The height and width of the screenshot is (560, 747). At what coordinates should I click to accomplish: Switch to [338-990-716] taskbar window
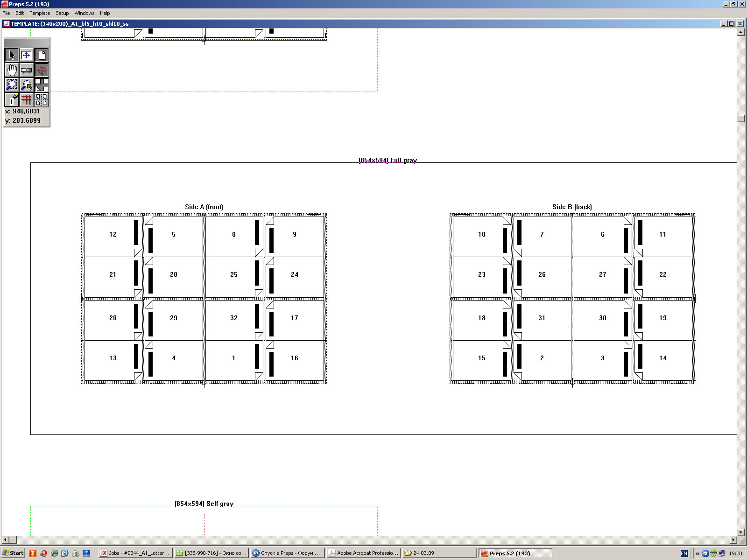[211, 553]
